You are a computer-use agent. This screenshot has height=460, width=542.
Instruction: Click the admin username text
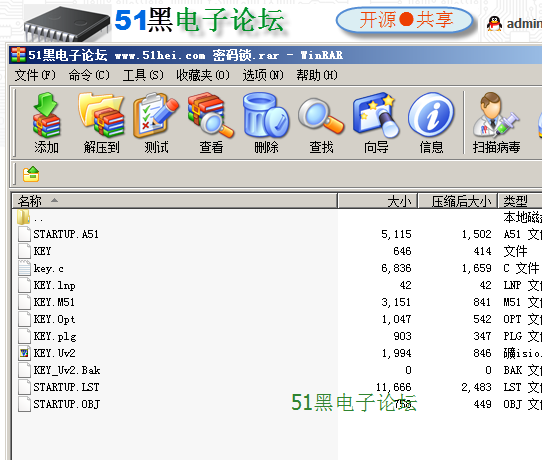(524, 24)
